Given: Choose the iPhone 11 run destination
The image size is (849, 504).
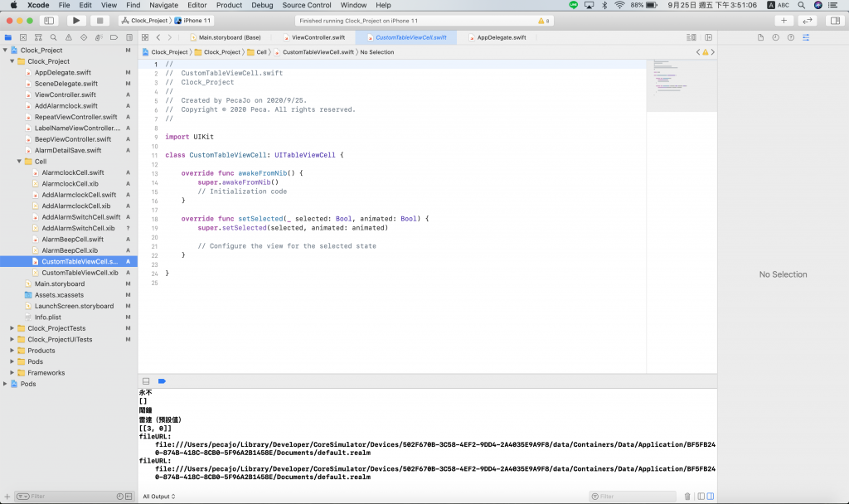Looking at the screenshot, I should 192,21.
